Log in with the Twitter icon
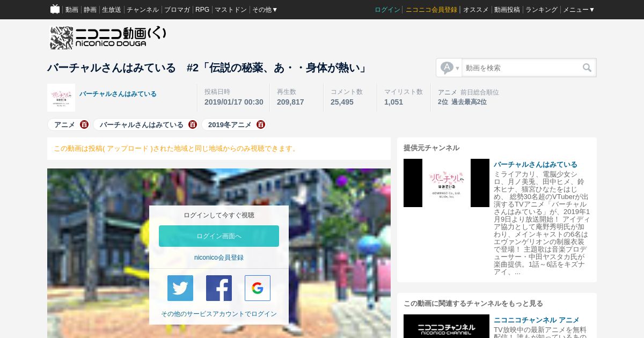 (180, 288)
